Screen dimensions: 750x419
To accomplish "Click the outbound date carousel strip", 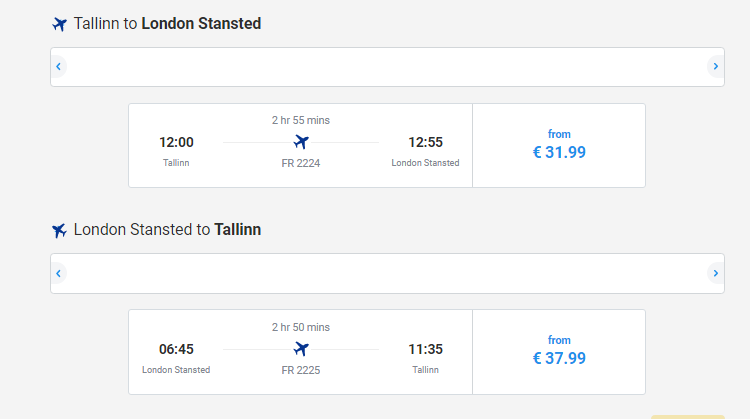I will pos(387,67).
